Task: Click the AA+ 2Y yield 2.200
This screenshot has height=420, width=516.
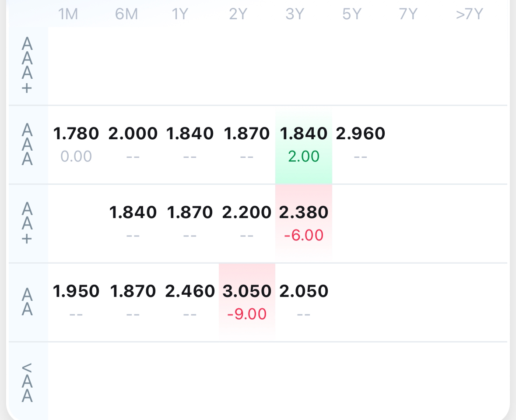Action: click(x=247, y=212)
